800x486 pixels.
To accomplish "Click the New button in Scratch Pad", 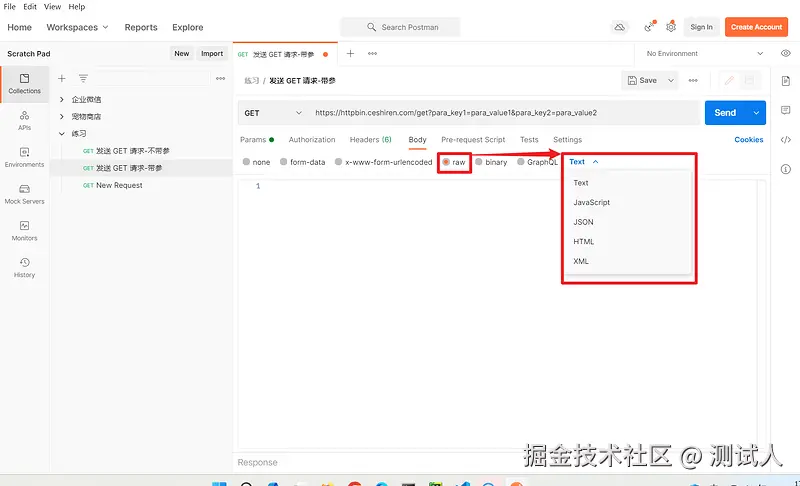I will [x=182, y=54].
